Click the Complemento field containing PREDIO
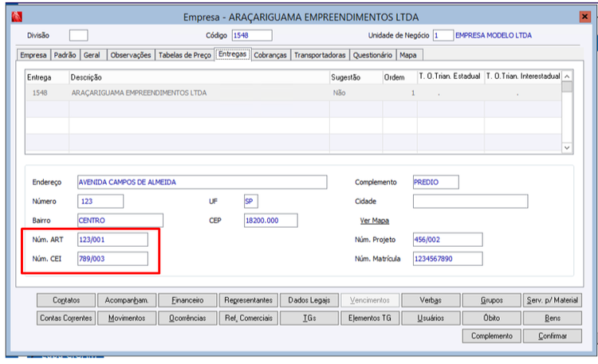598x364 pixels. tap(436, 182)
